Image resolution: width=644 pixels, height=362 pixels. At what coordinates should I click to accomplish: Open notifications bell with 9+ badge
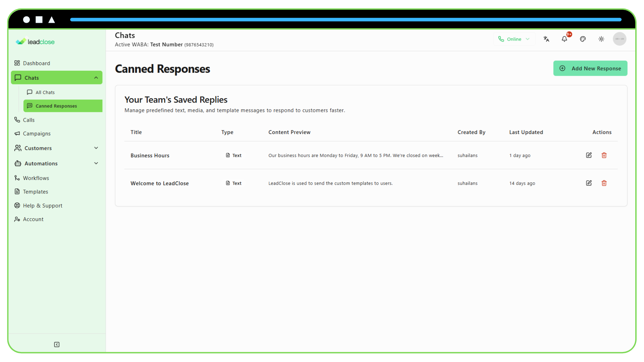(x=565, y=39)
